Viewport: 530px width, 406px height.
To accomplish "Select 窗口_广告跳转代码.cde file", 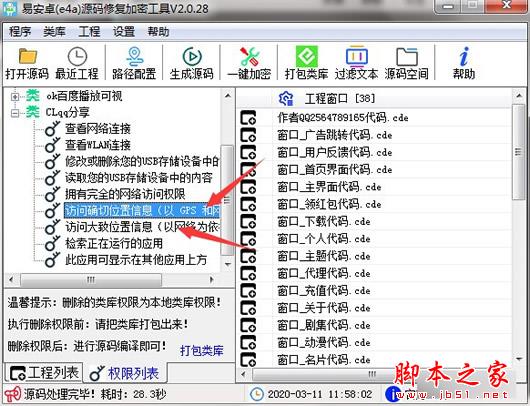I will [335, 135].
